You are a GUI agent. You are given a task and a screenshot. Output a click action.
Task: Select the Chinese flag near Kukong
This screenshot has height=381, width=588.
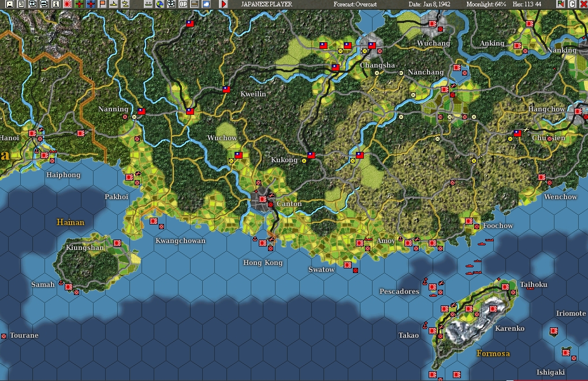[311, 155]
